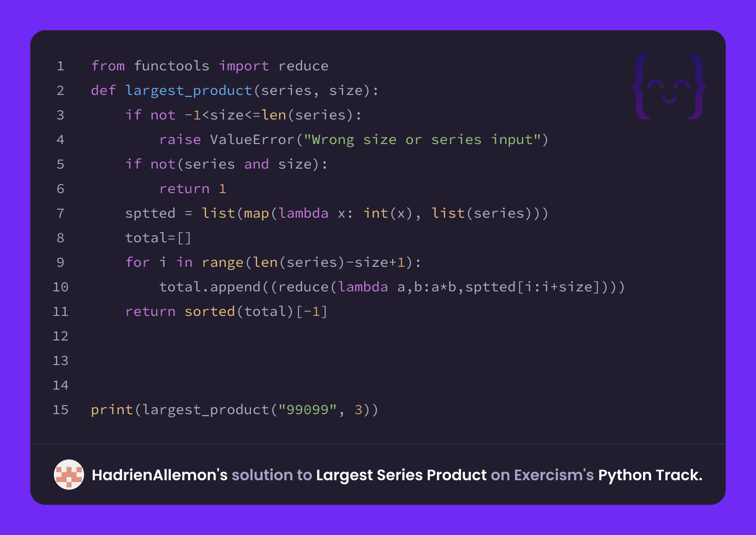Click 'print' on line 15
The height and width of the screenshot is (535, 756).
click(x=112, y=410)
